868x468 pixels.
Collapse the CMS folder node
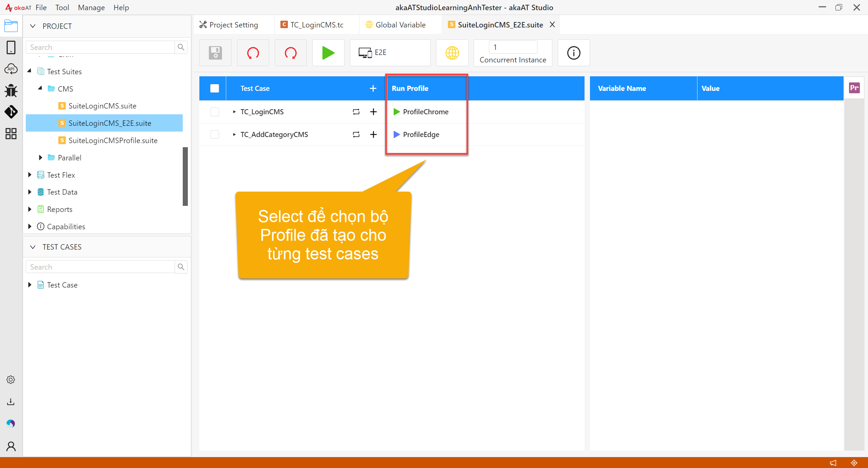click(40, 88)
